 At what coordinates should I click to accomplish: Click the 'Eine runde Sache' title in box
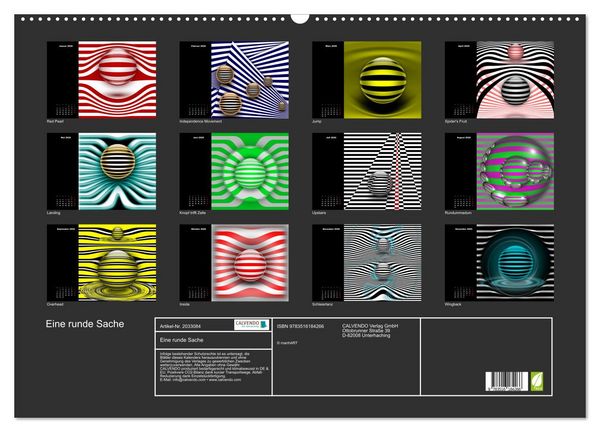(x=181, y=340)
